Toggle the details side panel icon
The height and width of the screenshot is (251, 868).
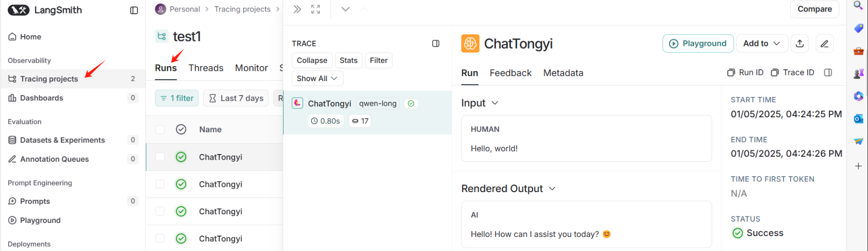point(828,72)
